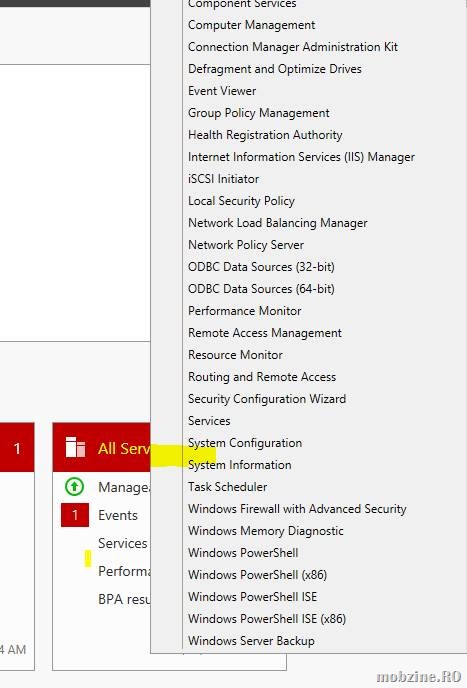Click the All Servers tile icon
This screenshot has height=688, width=467.
(x=75, y=448)
